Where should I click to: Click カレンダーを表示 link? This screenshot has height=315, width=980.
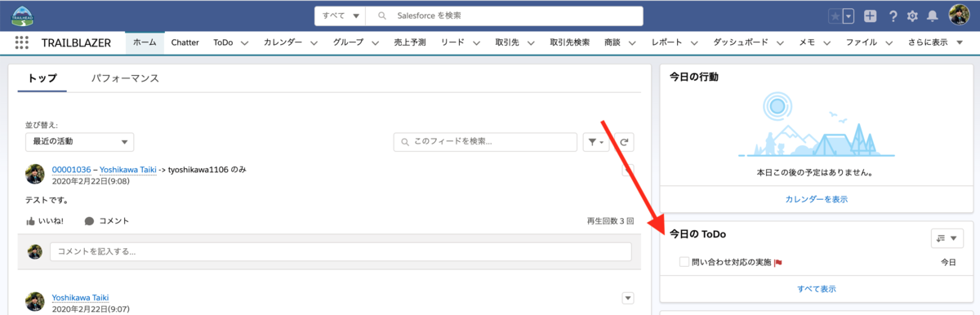816,199
